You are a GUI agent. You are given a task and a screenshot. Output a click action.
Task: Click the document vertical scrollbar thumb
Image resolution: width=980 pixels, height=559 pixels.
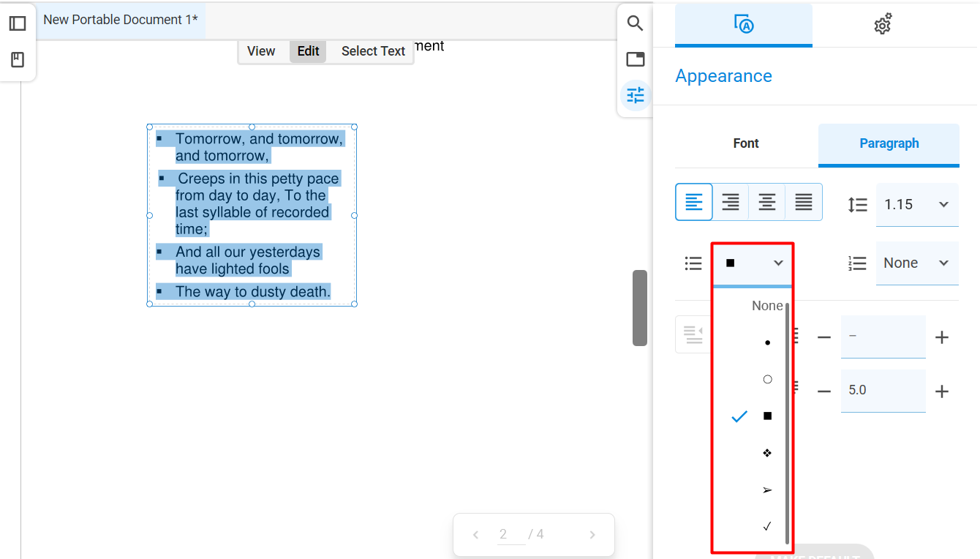pos(640,308)
